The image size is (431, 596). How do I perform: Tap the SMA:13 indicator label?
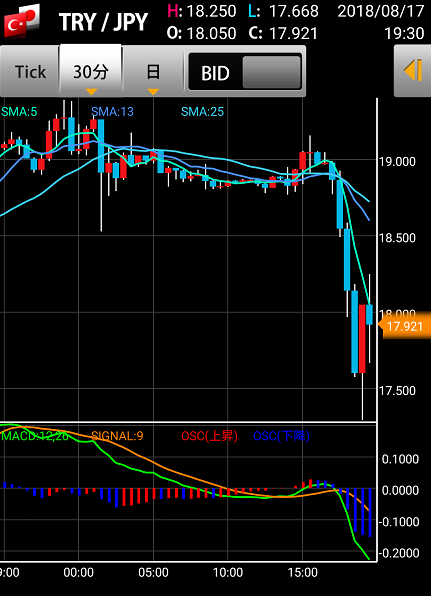113,112
